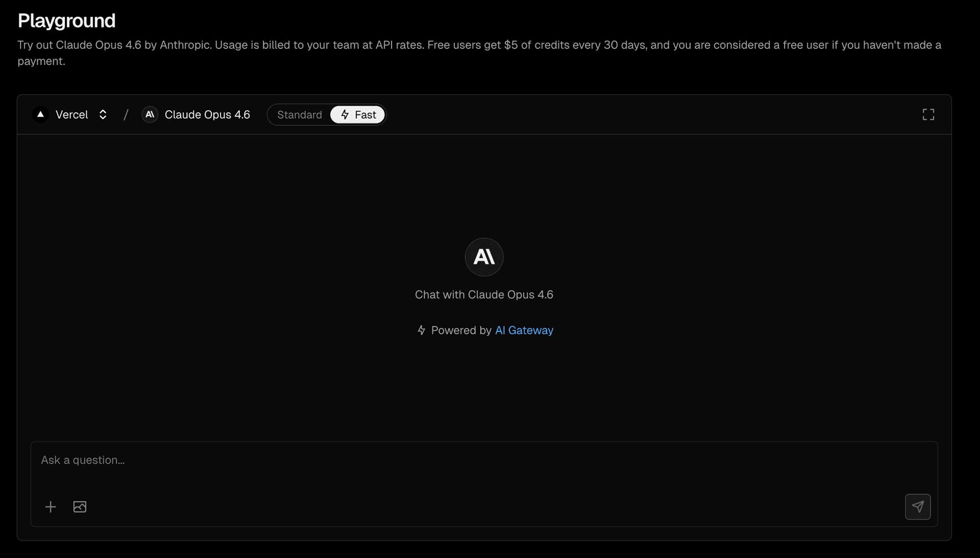
Task: Switch to Standard speed mode
Action: coord(300,114)
